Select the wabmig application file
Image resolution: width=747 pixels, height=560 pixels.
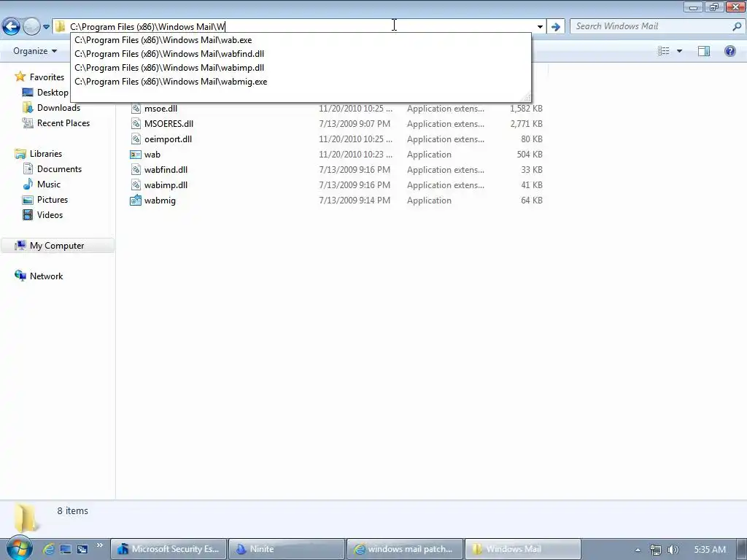160,201
